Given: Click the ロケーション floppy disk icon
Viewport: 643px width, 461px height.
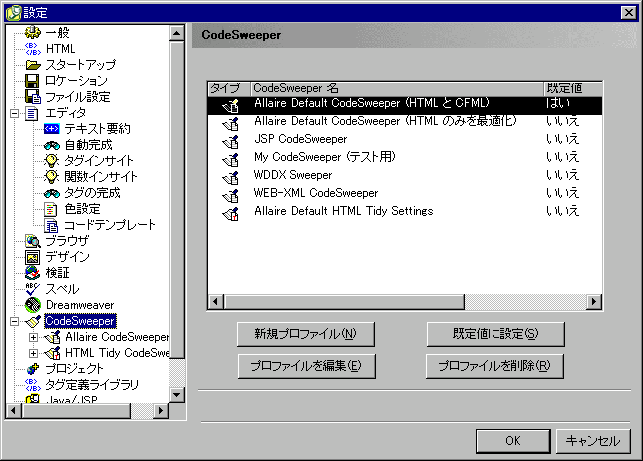Looking at the screenshot, I should [32, 81].
